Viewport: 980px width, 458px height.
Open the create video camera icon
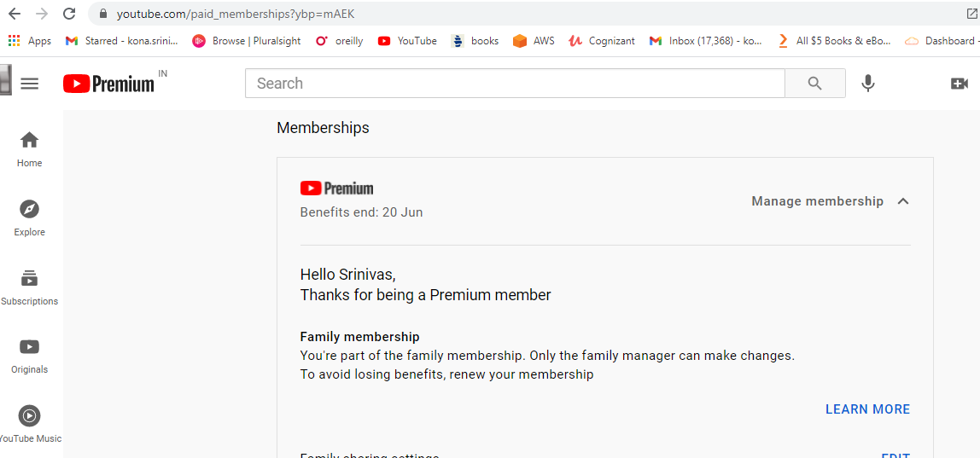tap(959, 84)
